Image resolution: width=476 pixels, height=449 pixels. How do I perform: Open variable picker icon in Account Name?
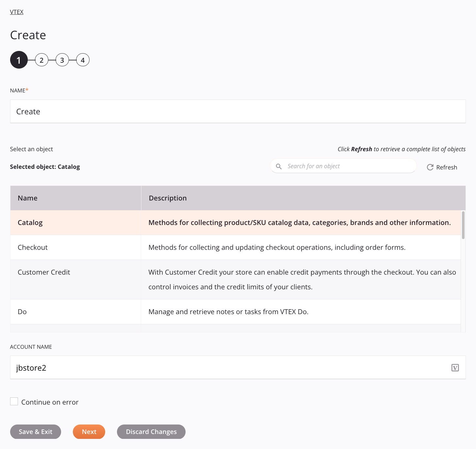pos(455,368)
